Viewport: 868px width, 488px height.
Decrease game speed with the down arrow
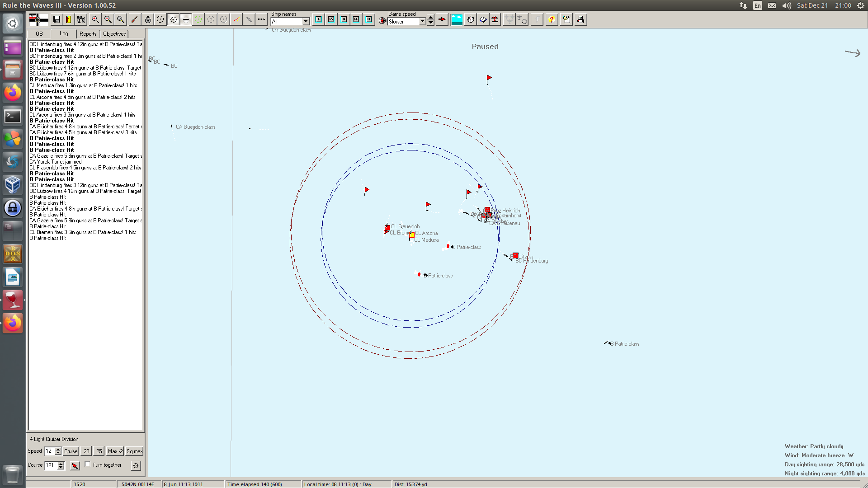tap(431, 23)
